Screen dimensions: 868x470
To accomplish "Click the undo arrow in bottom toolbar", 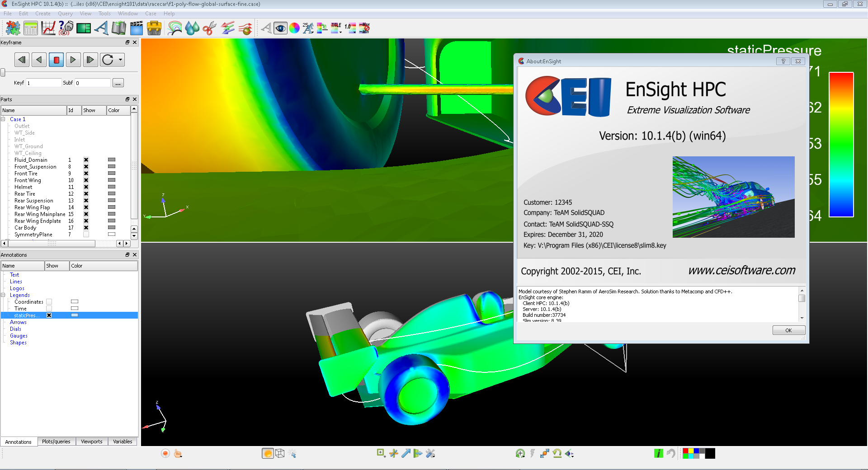I will coord(671,453).
